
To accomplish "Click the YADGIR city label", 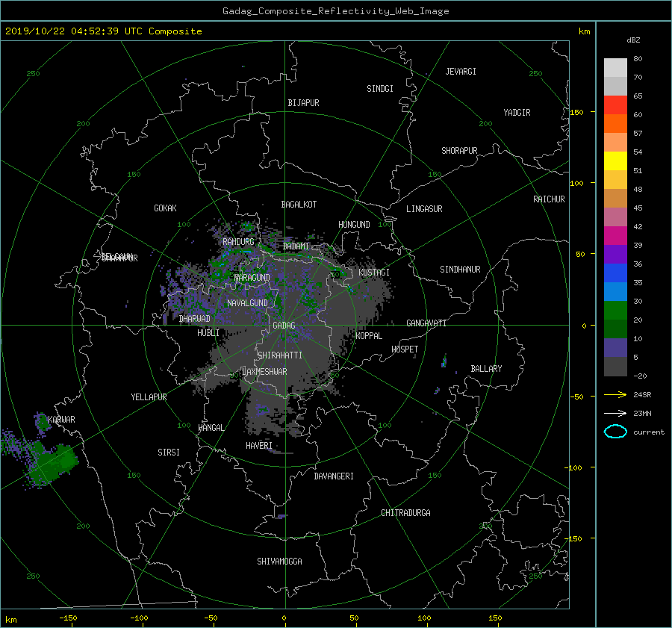I will pos(517,113).
